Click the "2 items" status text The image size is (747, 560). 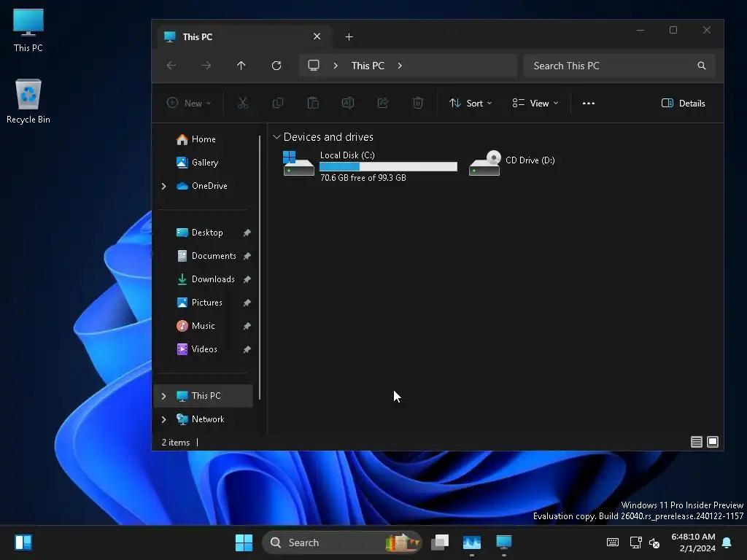(x=176, y=443)
